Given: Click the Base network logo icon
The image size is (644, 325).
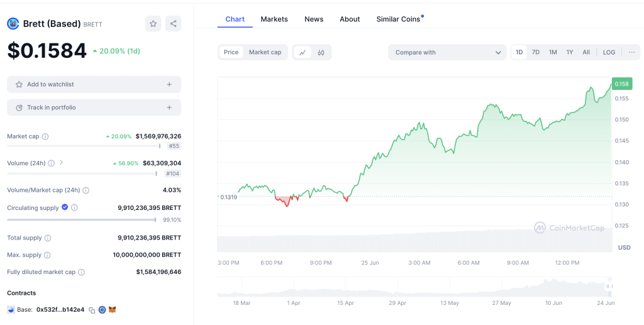Looking at the screenshot, I should coord(11,310).
